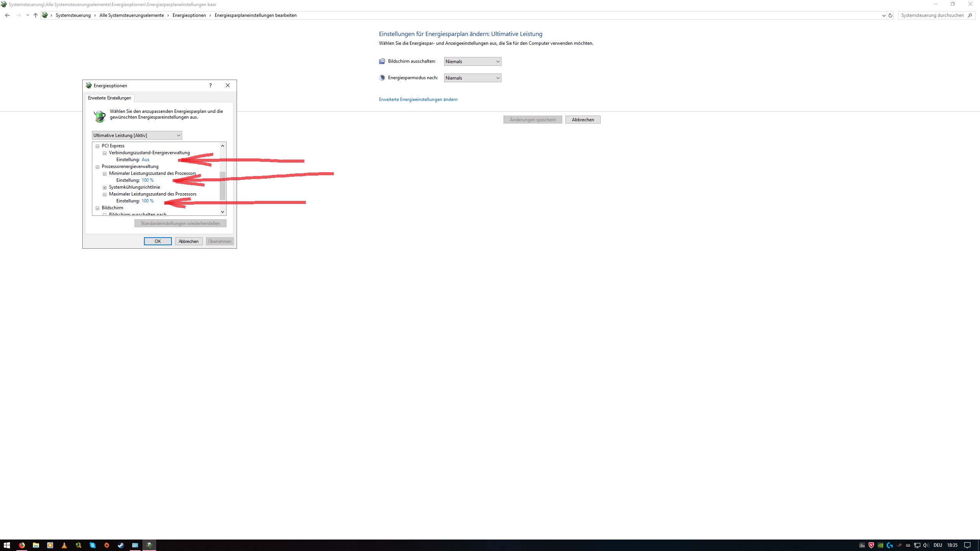This screenshot has height=551, width=980.
Task: Expand the Systemkühlungsrichtlinie node
Action: tap(105, 187)
